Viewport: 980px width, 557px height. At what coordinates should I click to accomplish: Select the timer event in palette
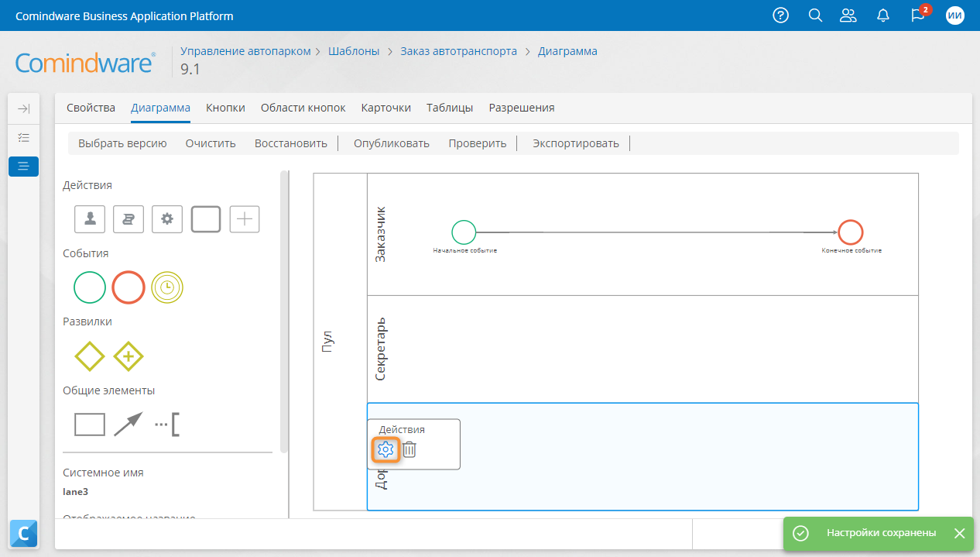167,287
